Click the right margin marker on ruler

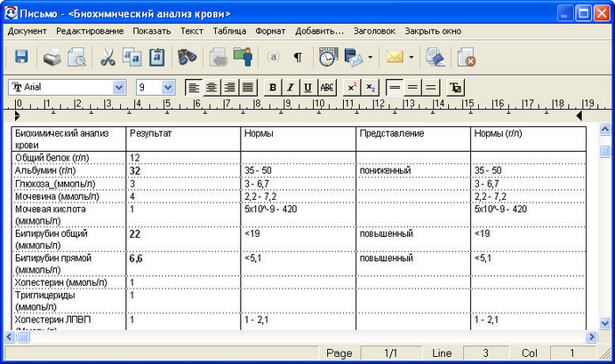(x=579, y=115)
